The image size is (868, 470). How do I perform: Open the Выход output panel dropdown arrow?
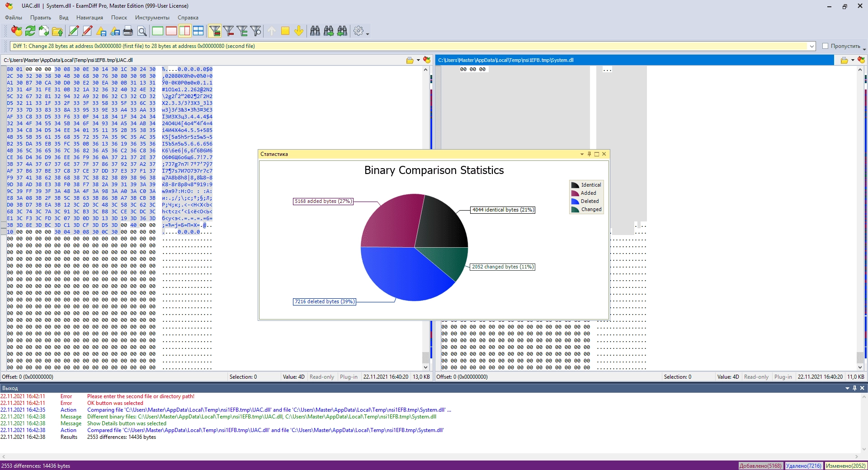pyautogui.click(x=847, y=388)
